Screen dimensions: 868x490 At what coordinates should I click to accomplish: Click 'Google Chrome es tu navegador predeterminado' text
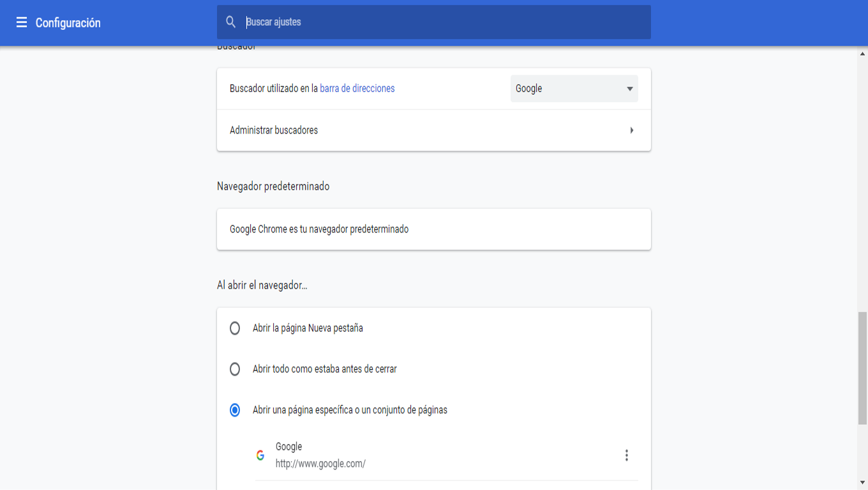pos(319,229)
